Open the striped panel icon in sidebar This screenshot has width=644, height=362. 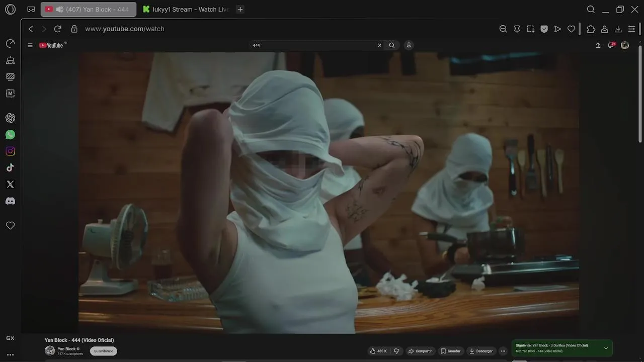point(10,77)
